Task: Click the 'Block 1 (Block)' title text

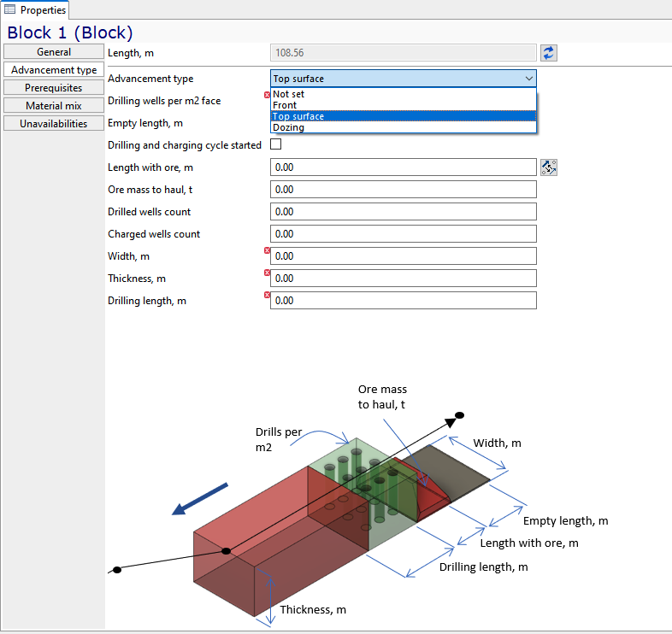Action: click(70, 32)
